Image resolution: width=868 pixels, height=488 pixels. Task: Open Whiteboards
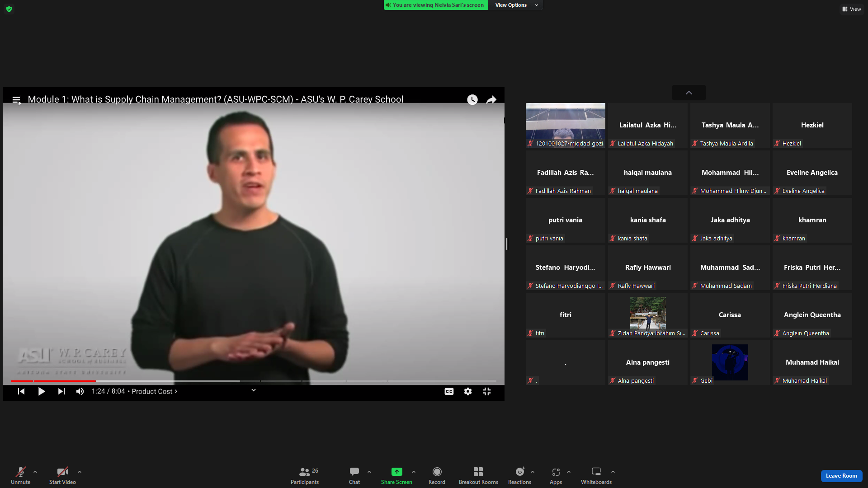point(596,475)
